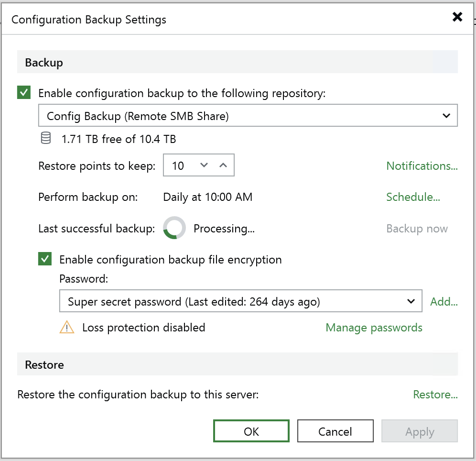Image resolution: width=476 pixels, height=461 pixels.
Task: Click the Restore section header
Action: [238, 364]
